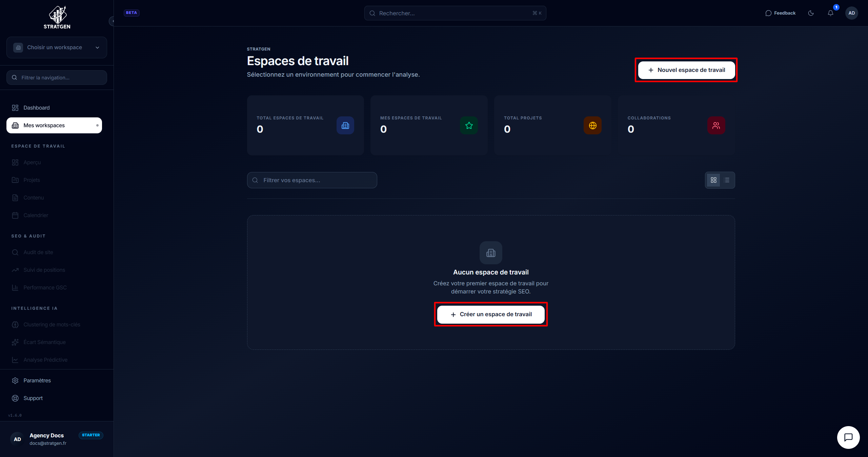The width and height of the screenshot is (868, 457).
Task: Focus the Filtrer vos espaces field
Action: coord(312,180)
